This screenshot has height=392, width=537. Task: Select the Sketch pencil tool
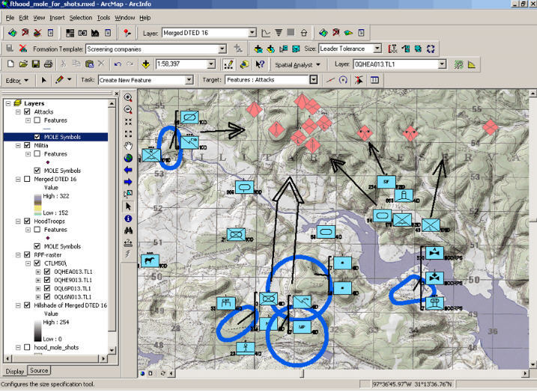(x=59, y=80)
